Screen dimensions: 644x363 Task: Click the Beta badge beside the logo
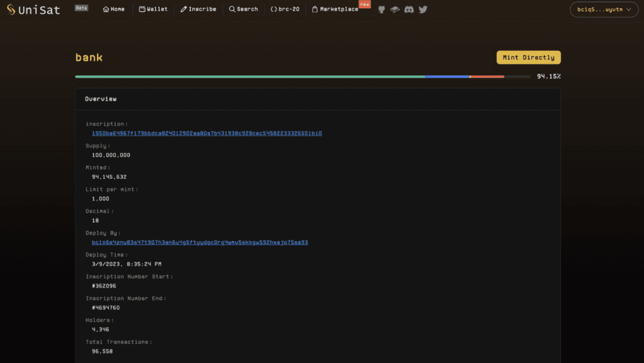[x=81, y=8]
